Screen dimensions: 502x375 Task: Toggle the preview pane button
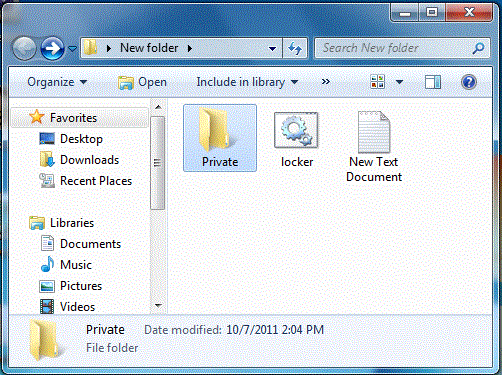pos(433,82)
